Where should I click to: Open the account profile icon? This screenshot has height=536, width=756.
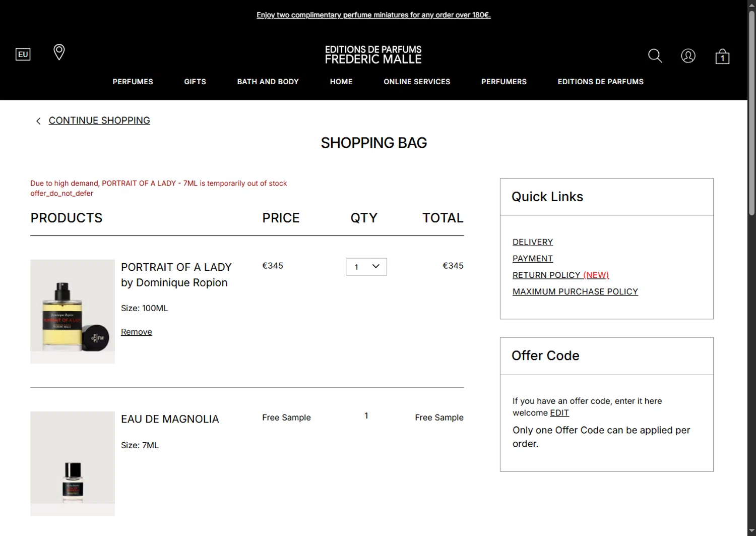coord(688,55)
